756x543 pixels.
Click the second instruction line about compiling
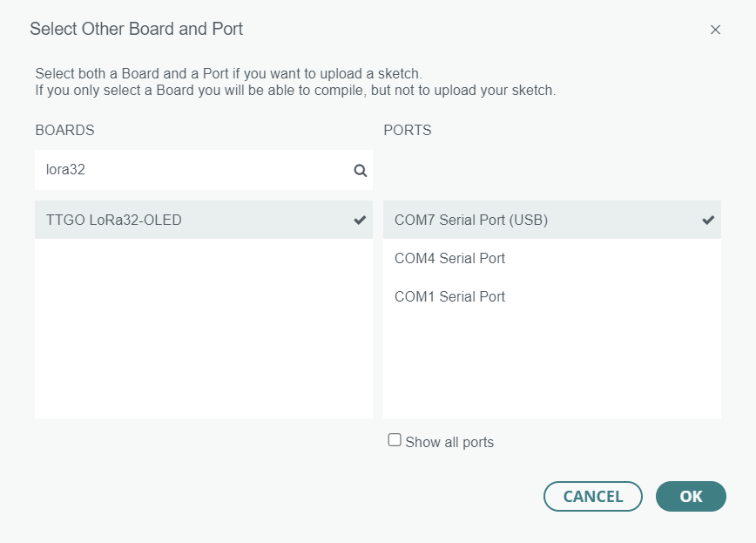pyautogui.click(x=294, y=90)
